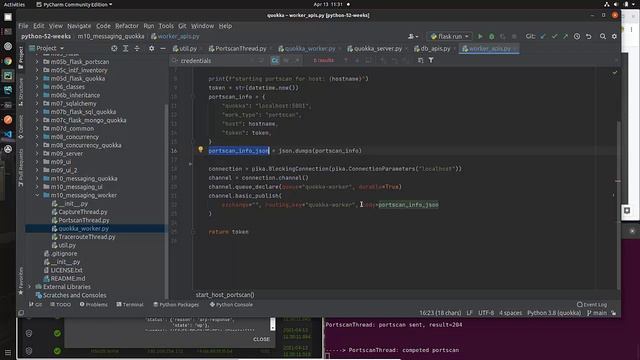
Task: Click Git update project checkmark icon
Action: [x=543, y=36]
